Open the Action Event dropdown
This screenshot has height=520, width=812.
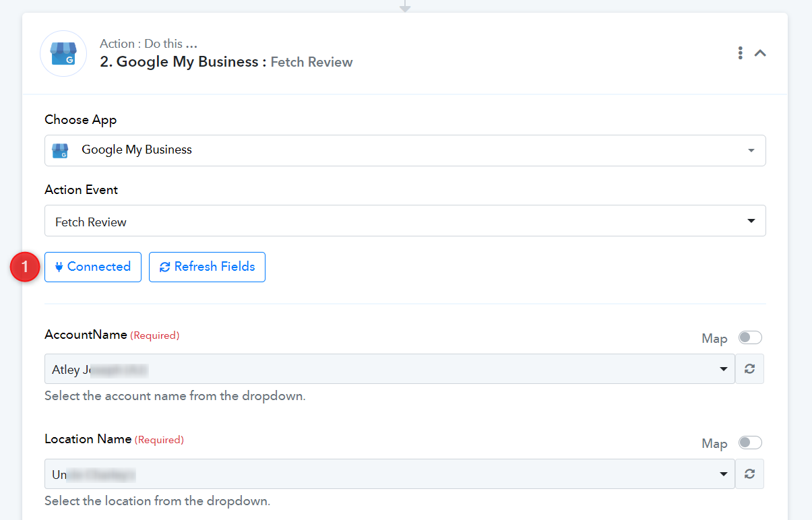[x=405, y=221]
